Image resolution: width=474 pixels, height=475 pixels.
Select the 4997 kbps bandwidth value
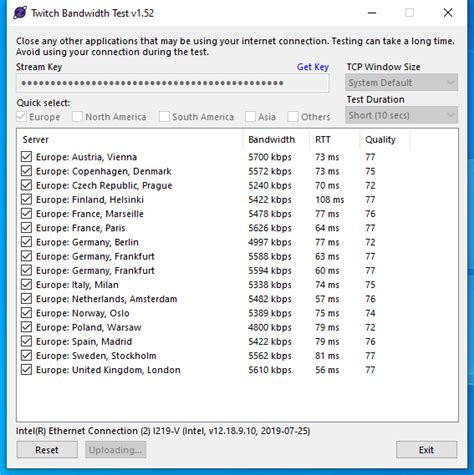click(270, 242)
